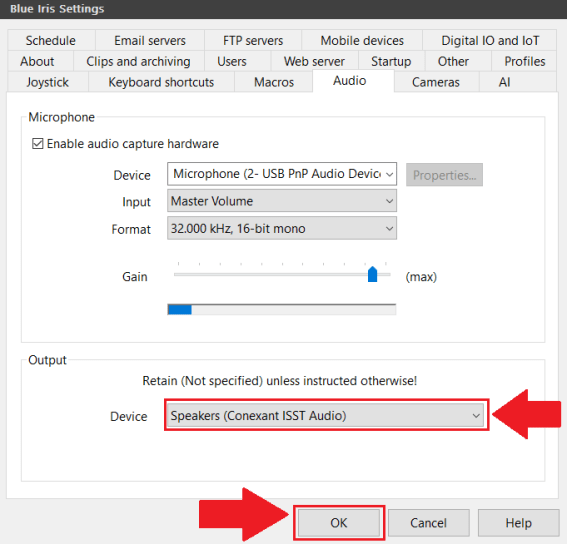Click the Gain slider handle
The height and width of the screenshot is (544, 567).
tap(372, 274)
